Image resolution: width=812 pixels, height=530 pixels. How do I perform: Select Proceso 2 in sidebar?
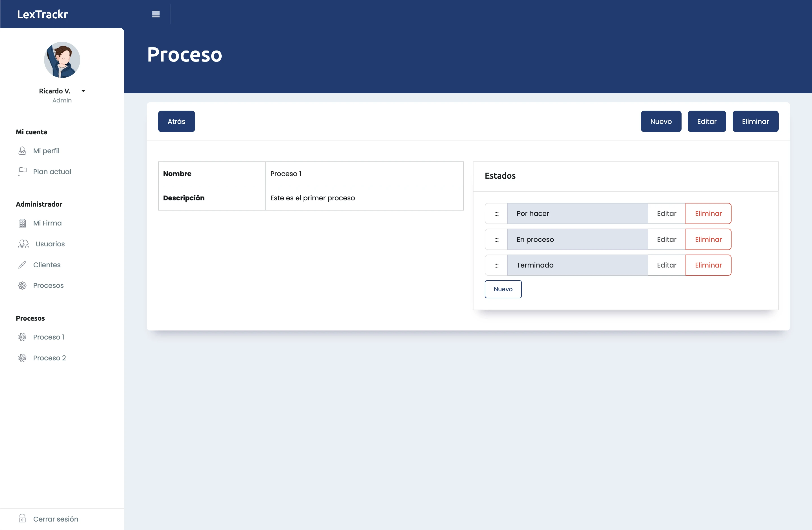click(49, 358)
